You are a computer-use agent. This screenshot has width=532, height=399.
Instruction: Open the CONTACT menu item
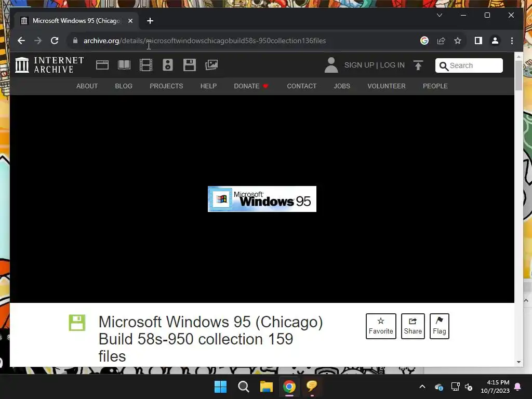tap(302, 86)
